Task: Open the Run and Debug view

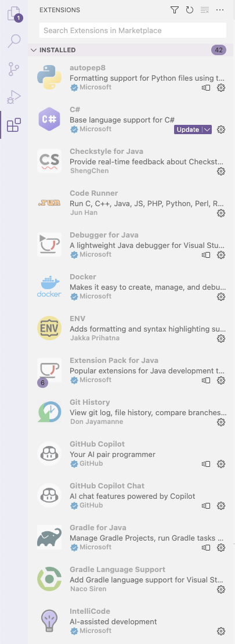Action: pyautogui.click(x=14, y=97)
